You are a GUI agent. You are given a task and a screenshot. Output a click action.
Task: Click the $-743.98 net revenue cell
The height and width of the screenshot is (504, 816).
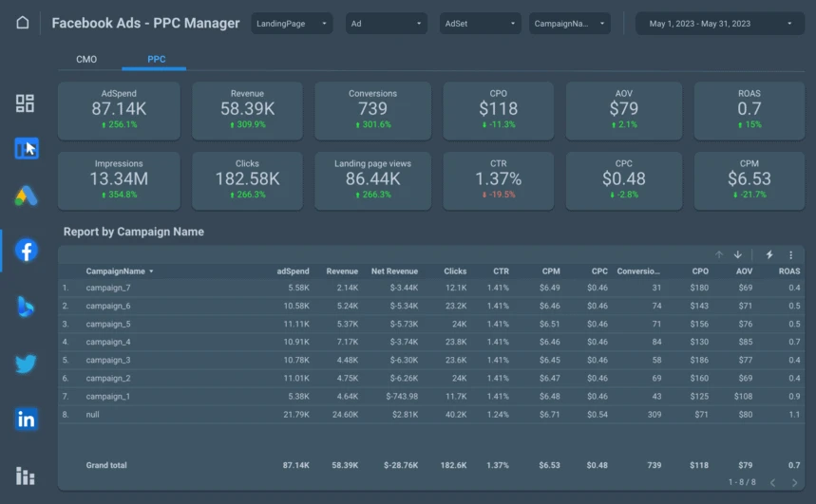click(402, 397)
